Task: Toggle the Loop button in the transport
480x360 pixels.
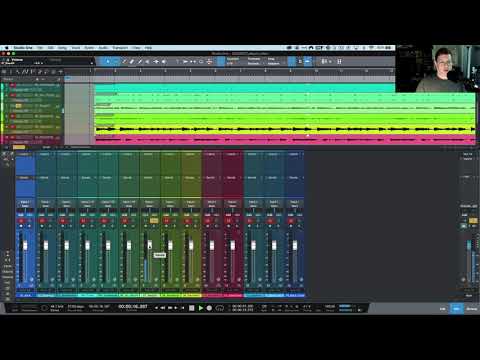Action: [219, 308]
